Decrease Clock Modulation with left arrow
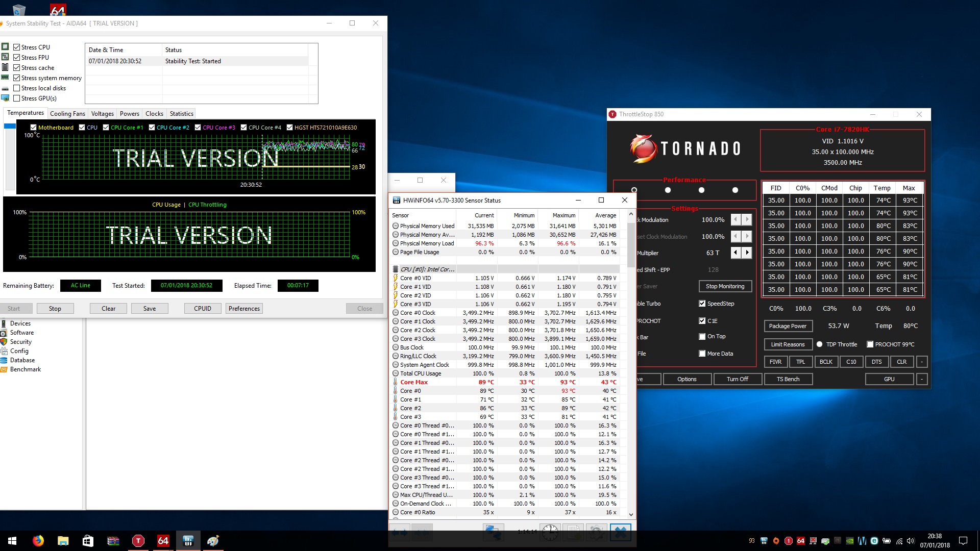 pyautogui.click(x=736, y=220)
